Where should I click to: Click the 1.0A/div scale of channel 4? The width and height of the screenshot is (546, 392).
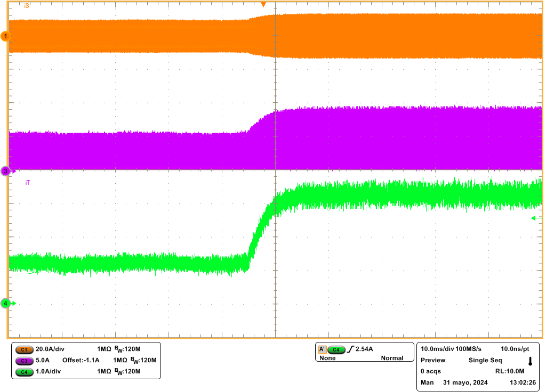tap(49, 372)
